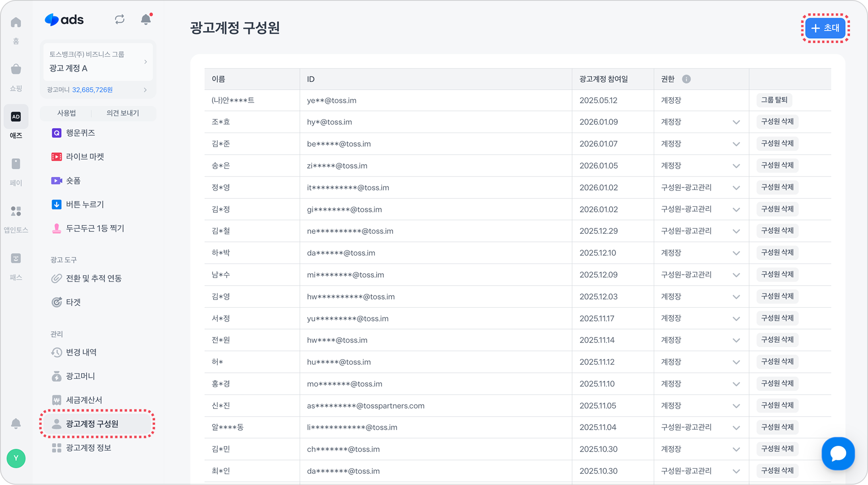Image resolution: width=868 pixels, height=485 pixels.
Task: Open the blue chat support bubble
Action: [x=838, y=453]
